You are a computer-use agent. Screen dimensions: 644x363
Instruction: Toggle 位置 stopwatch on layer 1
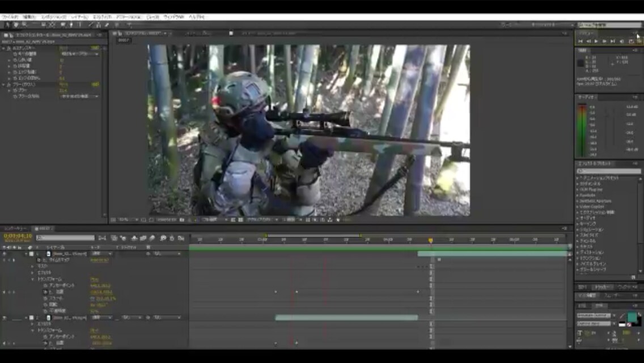click(45, 292)
